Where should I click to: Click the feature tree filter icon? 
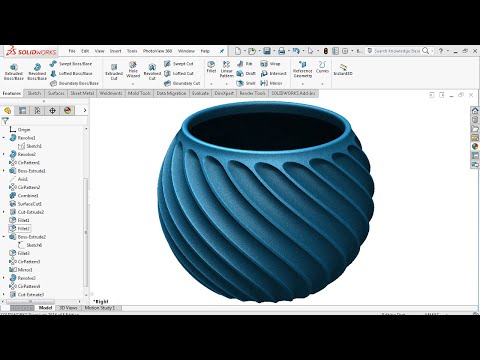[x=5, y=121]
